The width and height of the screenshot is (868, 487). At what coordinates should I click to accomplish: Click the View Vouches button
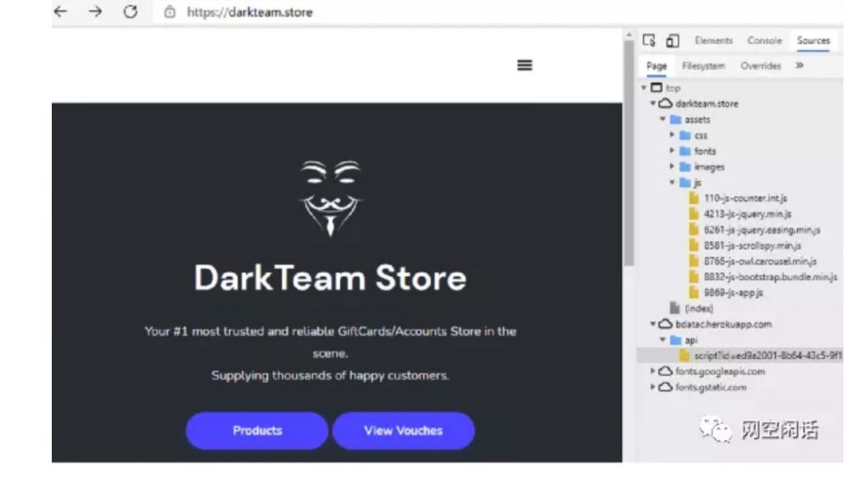coord(403,430)
